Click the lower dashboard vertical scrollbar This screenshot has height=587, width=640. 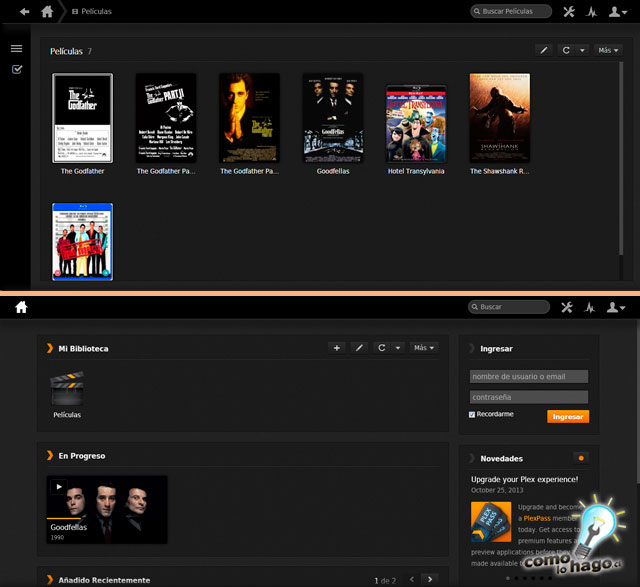coord(637,402)
